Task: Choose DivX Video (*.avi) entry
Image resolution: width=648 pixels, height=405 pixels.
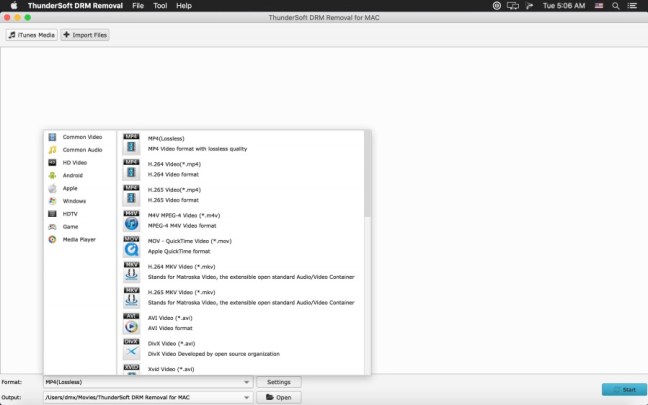Action: [x=241, y=348]
